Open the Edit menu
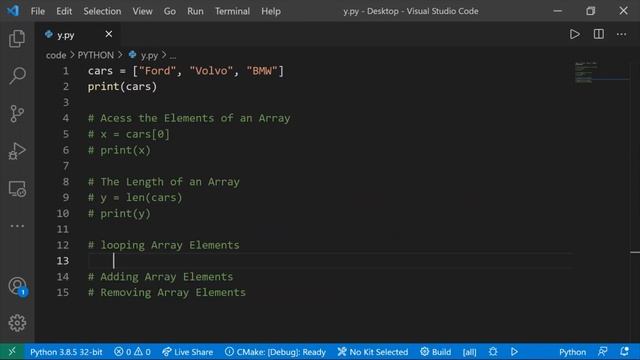This screenshot has height=360, width=640. pyautogui.click(x=64, y=11)
